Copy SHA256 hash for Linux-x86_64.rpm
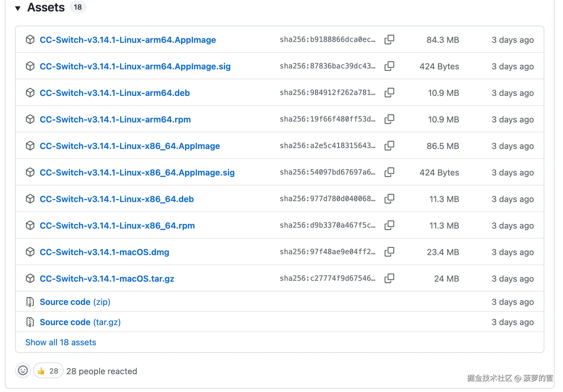The width and height of the screenshot is (563, 392). click(x=389, y=225)
